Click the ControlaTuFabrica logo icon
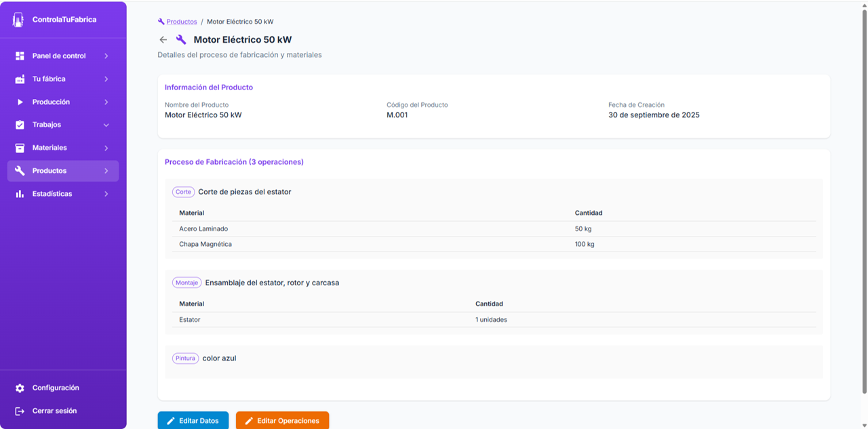This screenshot has width=868, height=429. [x=18, y=20]
